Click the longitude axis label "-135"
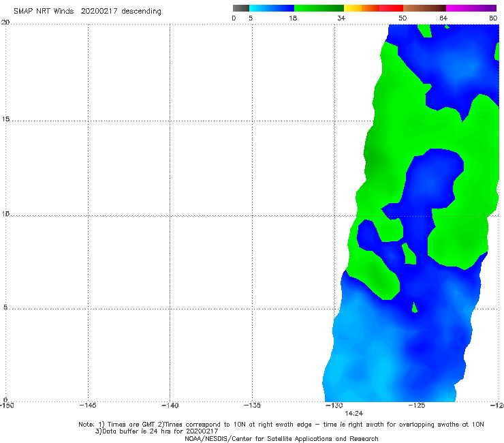The width and height of the screenshot is (504, 443). [252, 406]
